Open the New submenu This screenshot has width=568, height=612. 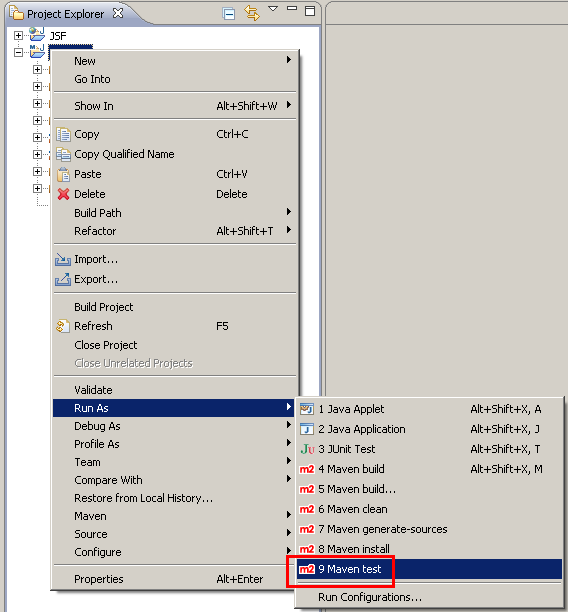[175, 61]
